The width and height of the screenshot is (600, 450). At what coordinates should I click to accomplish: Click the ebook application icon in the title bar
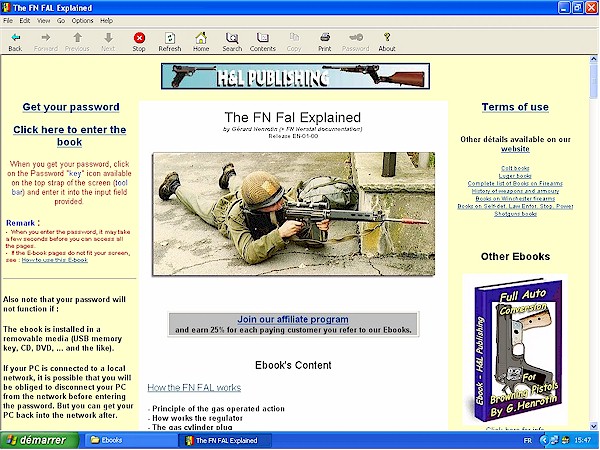pyautogui.click(x=6, y=8)
